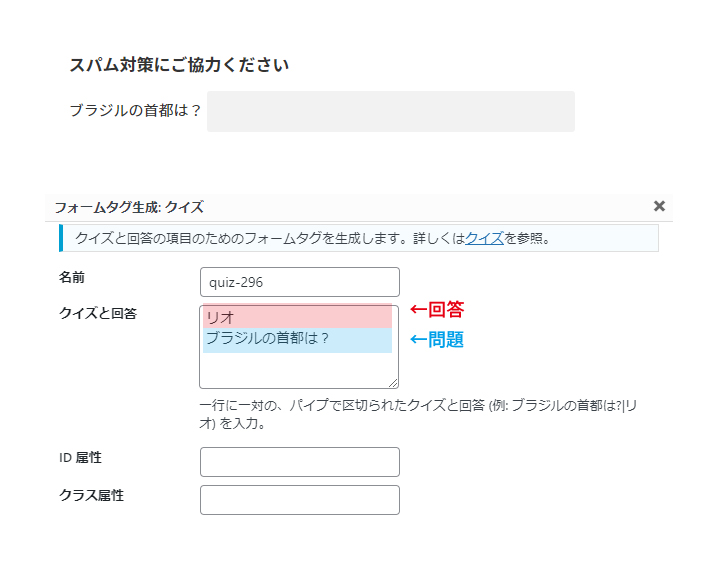719x566 pixels.
Task: Click the 名前 field containing quiz-296
Action: (299, 282)
